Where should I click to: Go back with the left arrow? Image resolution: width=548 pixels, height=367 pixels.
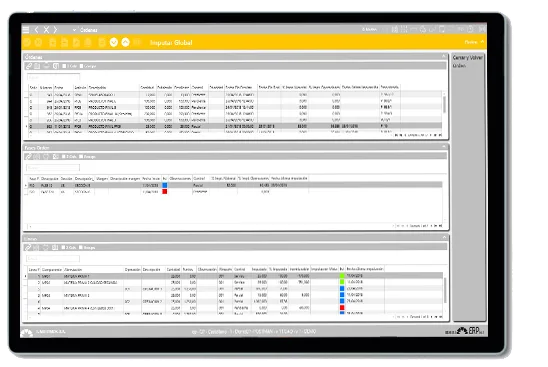click(36, 30)
